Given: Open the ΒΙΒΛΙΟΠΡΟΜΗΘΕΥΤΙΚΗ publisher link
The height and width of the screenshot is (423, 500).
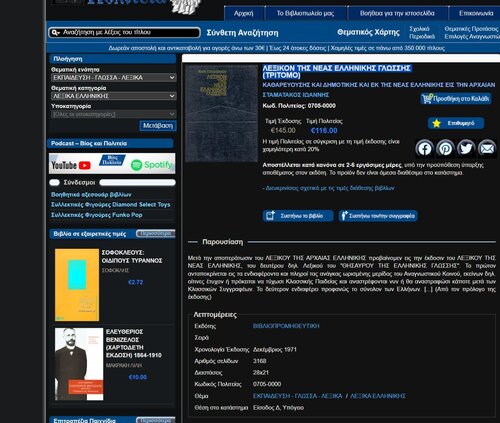Looking at the screenshot, I should (x=286, y=326).
